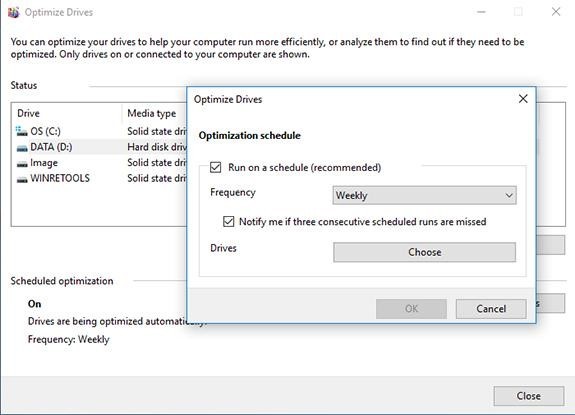Click Solid state media type for OS (C:)

pos(157,131)
